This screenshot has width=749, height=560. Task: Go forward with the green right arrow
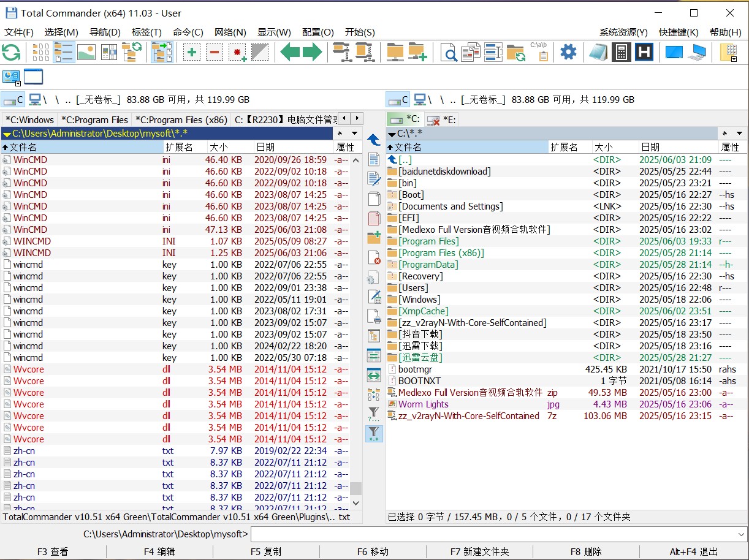(x=312, y=52)
